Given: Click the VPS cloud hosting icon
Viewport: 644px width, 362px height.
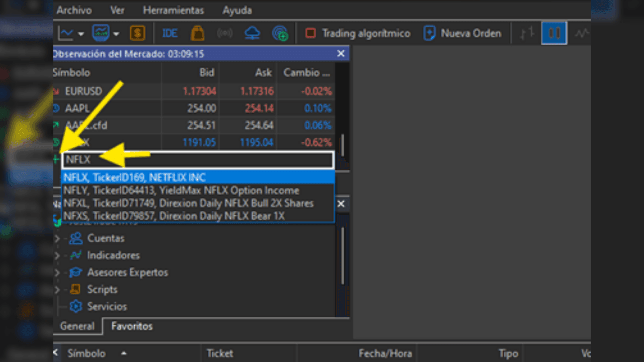Looking at the screenshot, I should [x=252, y=34].
